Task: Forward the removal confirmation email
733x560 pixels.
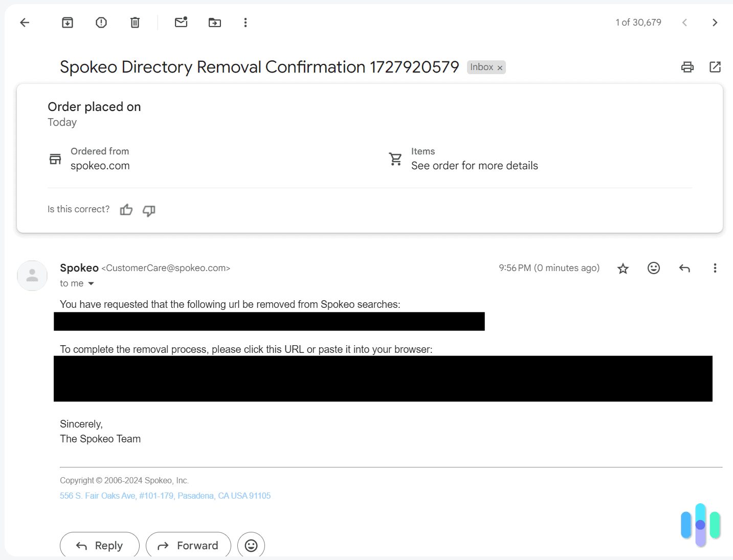Action: tap(188, 545)
